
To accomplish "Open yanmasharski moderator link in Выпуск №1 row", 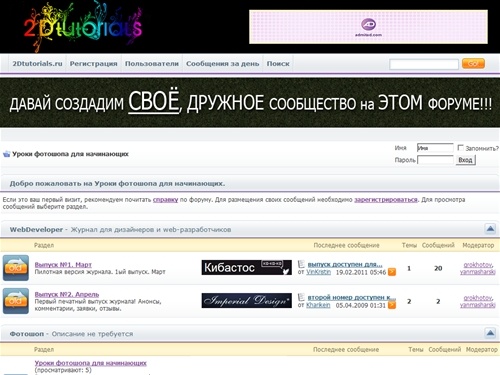I will 477,272.
